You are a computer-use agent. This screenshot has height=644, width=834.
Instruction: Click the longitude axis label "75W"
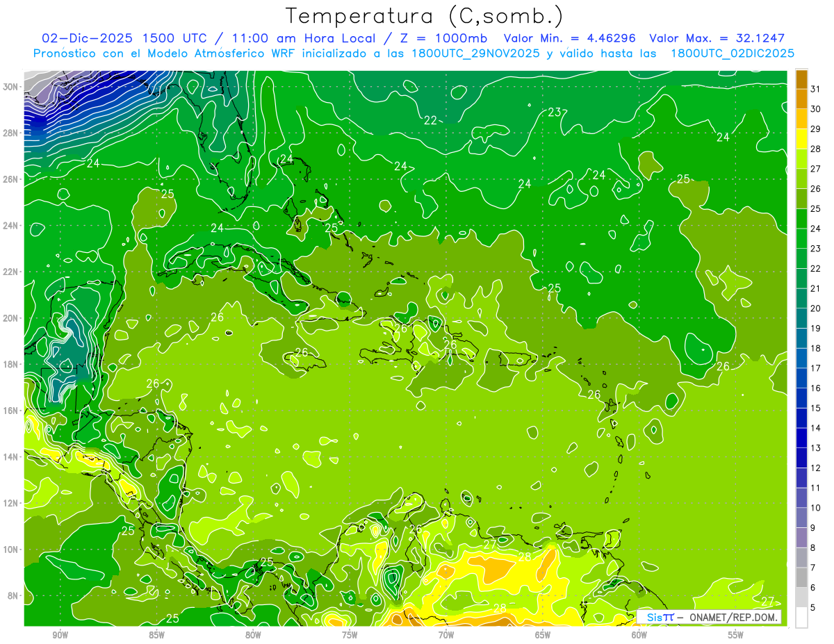350,635
